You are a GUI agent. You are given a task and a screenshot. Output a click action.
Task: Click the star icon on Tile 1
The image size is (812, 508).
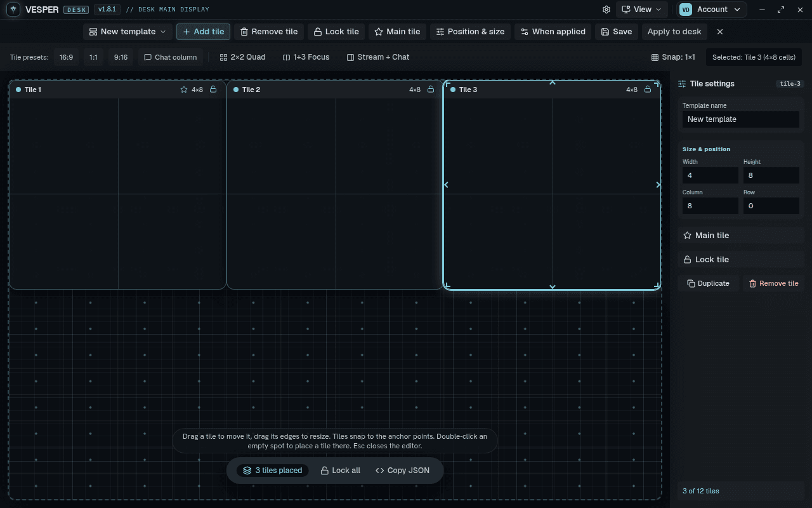click(x=184, y=90)
